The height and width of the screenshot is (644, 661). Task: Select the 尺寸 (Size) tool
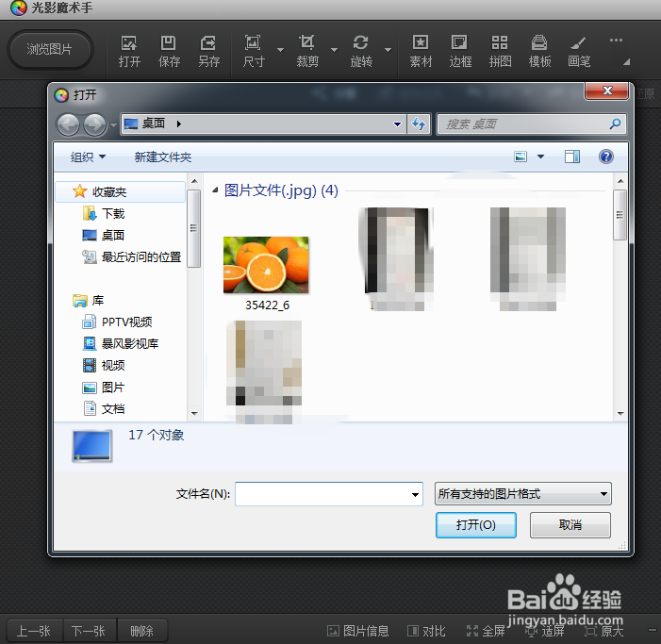254,51
